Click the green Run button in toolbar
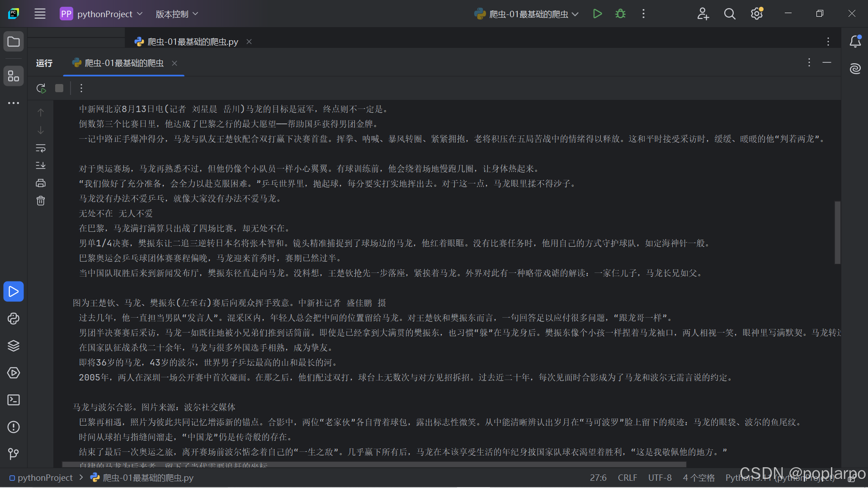This screenshot has height=488, width=868. point(597,14)
